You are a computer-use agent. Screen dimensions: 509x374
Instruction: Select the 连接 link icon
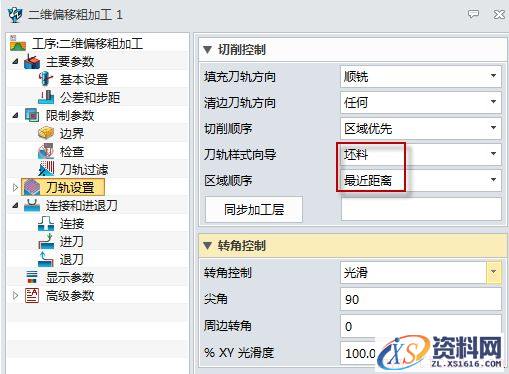tap(46, 223)
